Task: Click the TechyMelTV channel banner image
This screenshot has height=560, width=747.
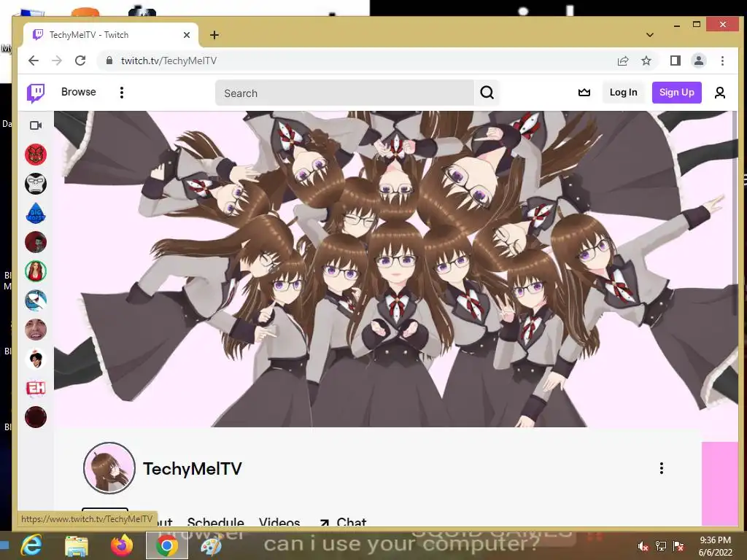Action: tap(395, 269)
